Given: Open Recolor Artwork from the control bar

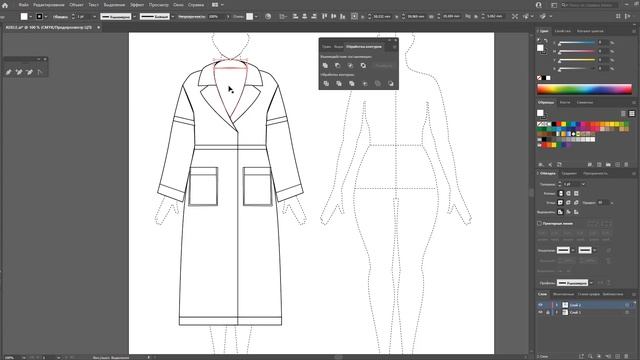Looking at the screenshot, I should 268,16.
